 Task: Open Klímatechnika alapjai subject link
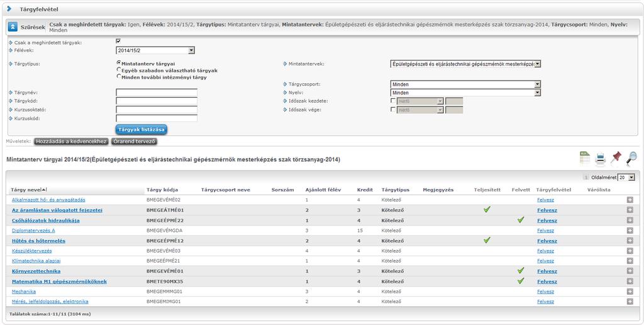coord(36,261)
